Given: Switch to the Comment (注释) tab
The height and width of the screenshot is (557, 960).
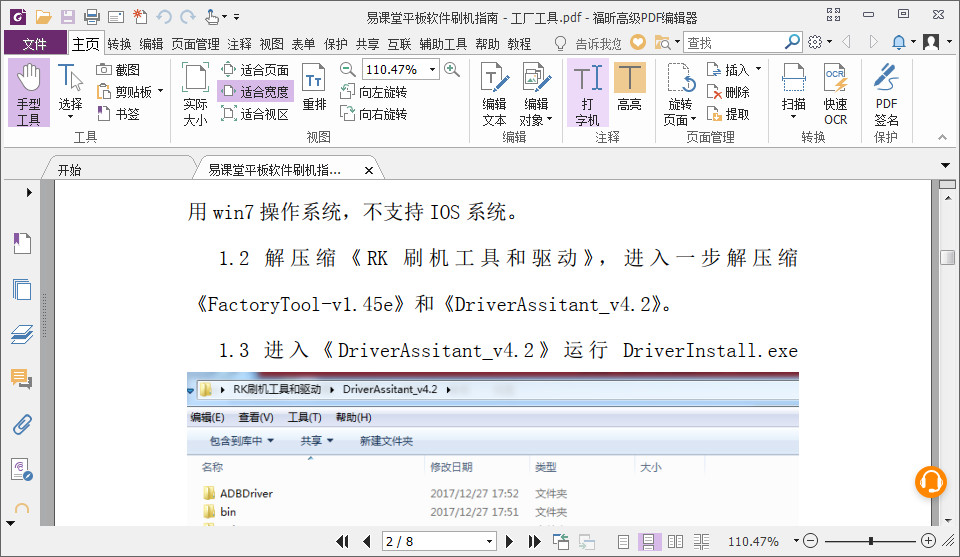Looking at the screenshot, I should (239, 43).
